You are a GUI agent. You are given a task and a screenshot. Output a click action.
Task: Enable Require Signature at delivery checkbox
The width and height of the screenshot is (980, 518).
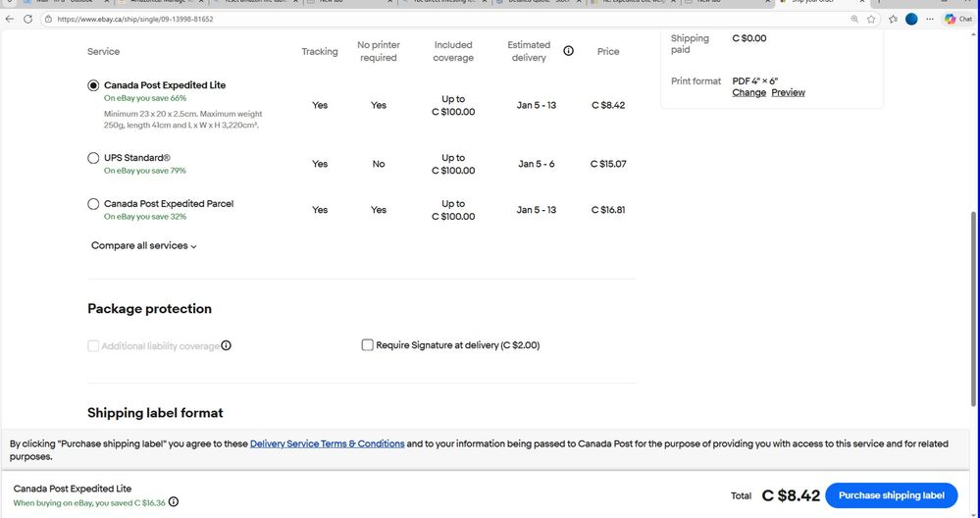(x=368, y=345)
